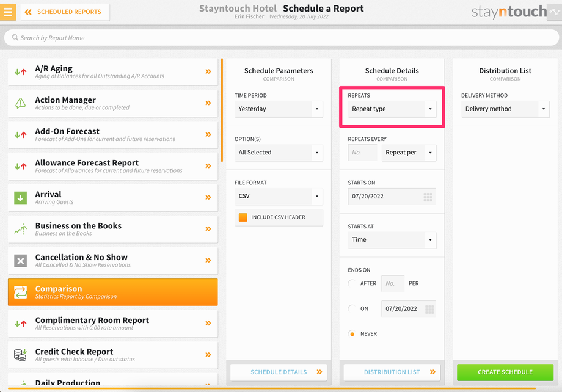Screen dimensions: 562x392
Task: Select the Comparison report
Action: pos(112,292)
